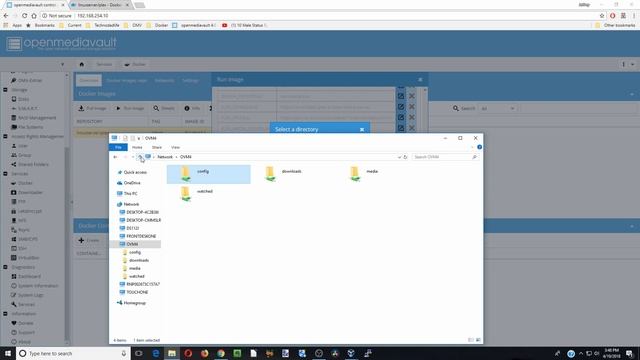
Task: Open the config folder in Explorer
Action: click(209, 174)
